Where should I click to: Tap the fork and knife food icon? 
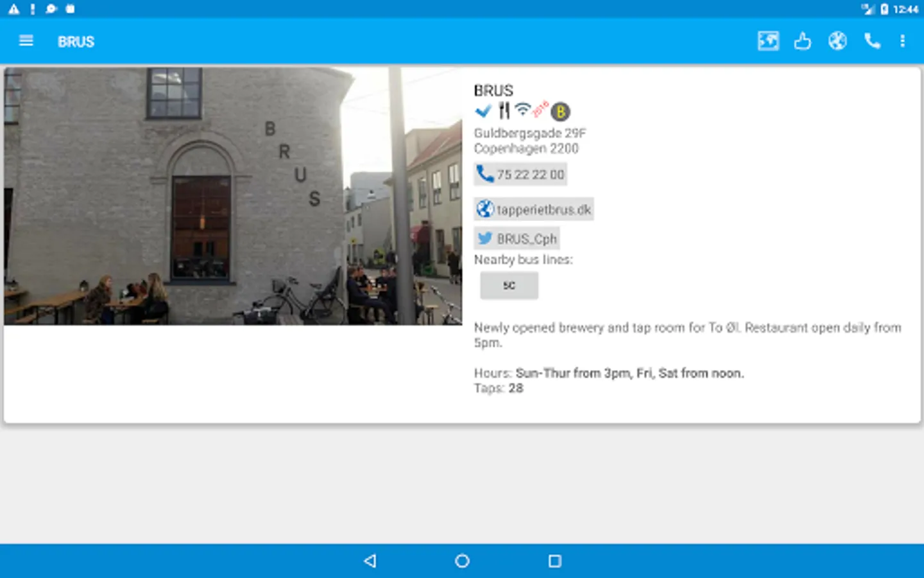coord(504,110)
